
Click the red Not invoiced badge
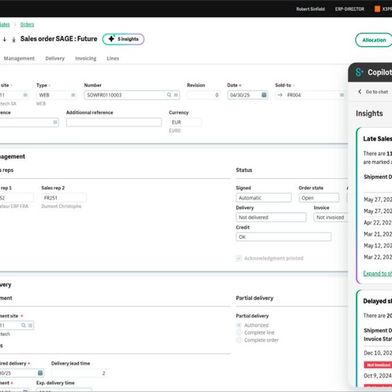[378, 365]
